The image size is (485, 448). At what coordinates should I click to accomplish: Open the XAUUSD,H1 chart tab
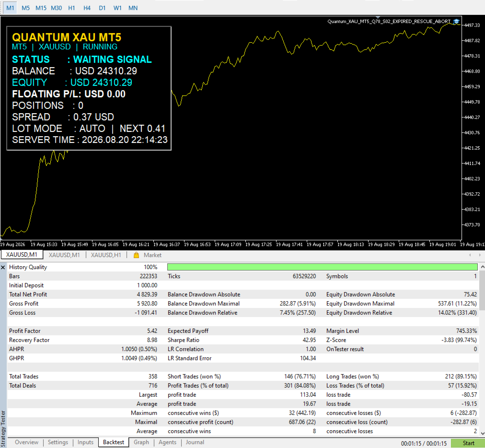tap(106, 255)
